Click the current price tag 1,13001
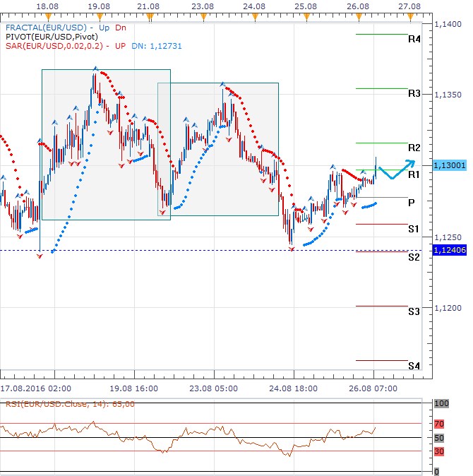 click(x=448, y=165)
